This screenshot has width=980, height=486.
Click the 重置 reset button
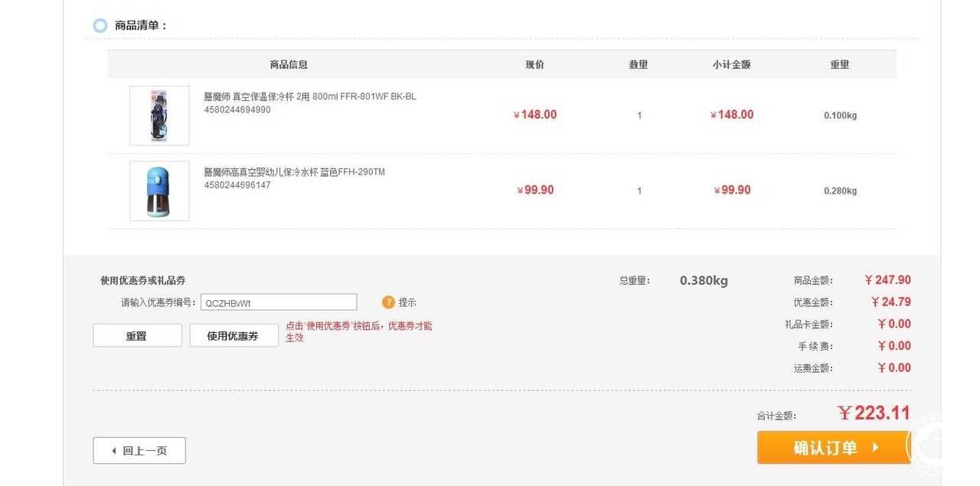point(137,335)
